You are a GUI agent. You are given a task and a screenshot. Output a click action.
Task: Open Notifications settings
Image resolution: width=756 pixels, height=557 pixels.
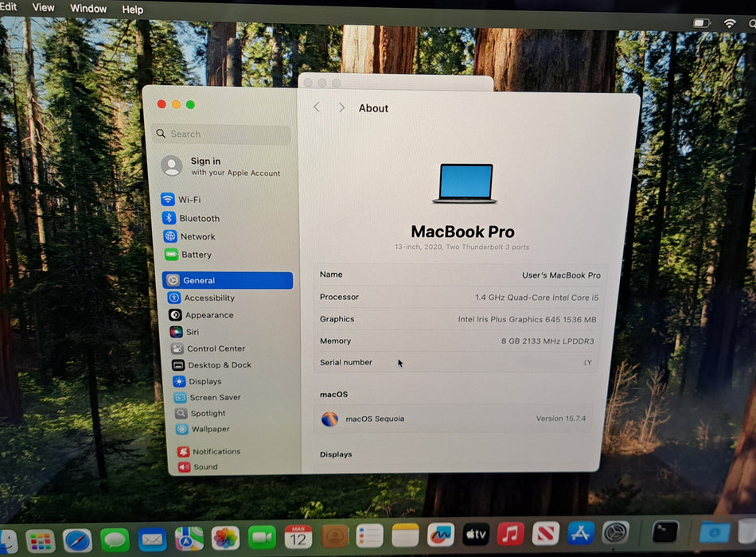coord(209,451)
